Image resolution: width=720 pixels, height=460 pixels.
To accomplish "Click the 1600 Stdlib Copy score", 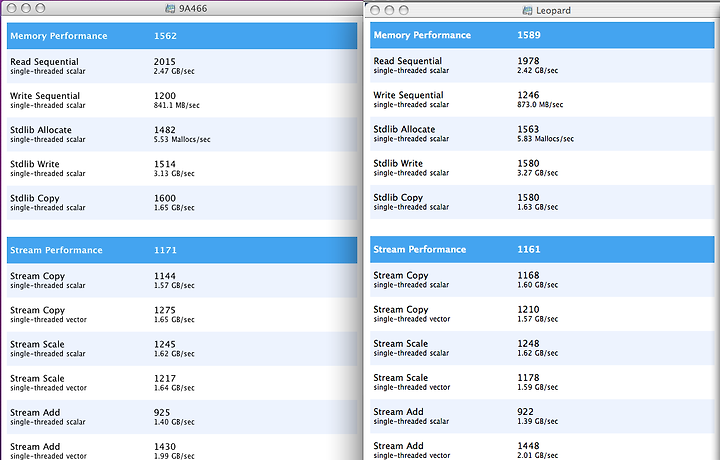I will tap(165, 198).
